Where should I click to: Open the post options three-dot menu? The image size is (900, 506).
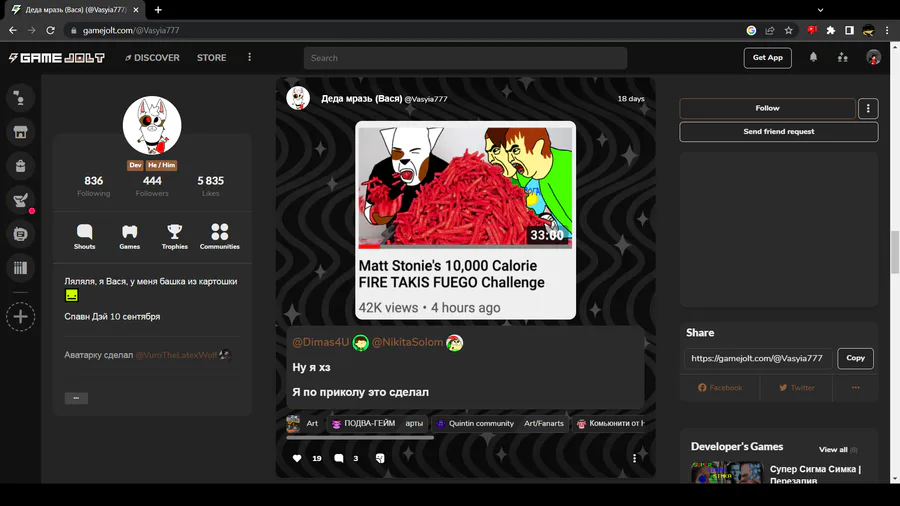[x=634, y=458]
